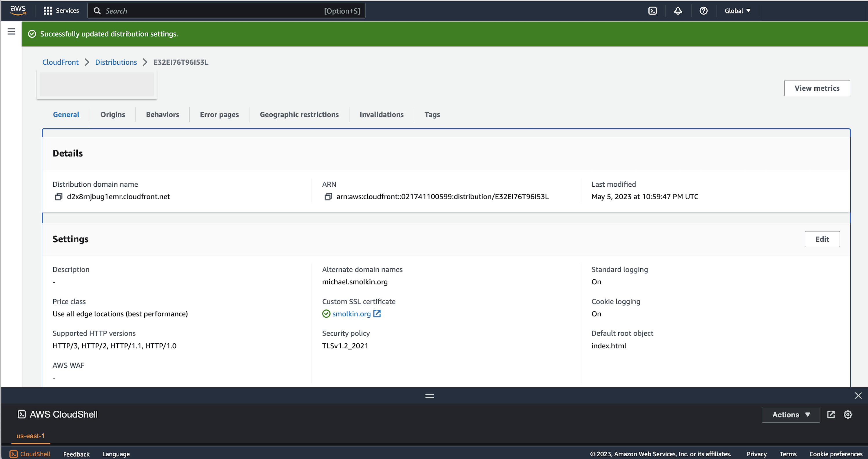
Task: Click the AWS logo home icon
Action: coord(18,10)
